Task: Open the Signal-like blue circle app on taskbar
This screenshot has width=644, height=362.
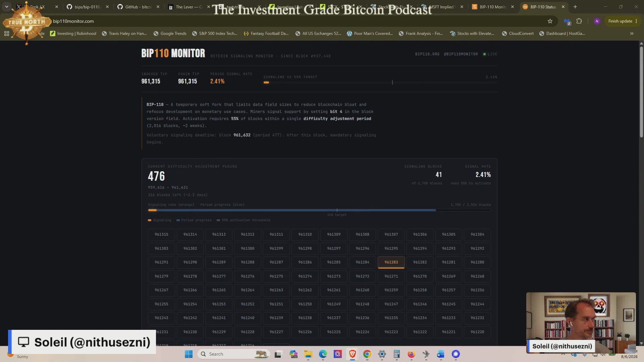Action: [x=455, y=354]
